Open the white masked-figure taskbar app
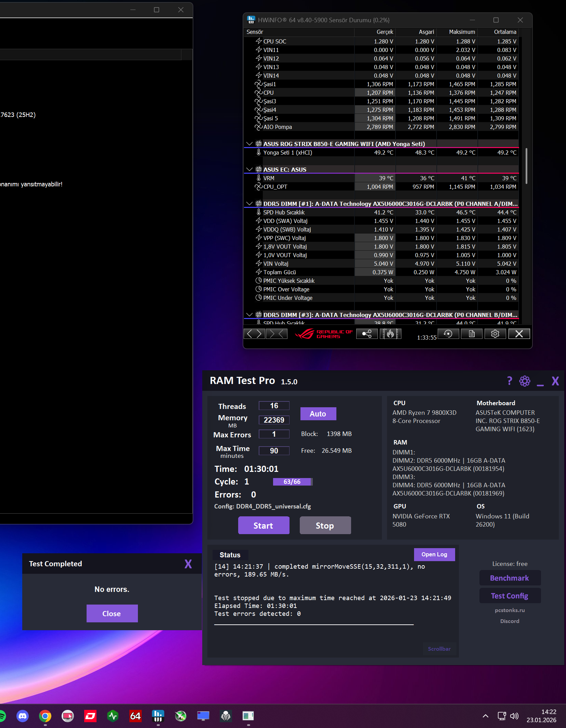Viewport: 566px width, 728px height. point(226,716)
